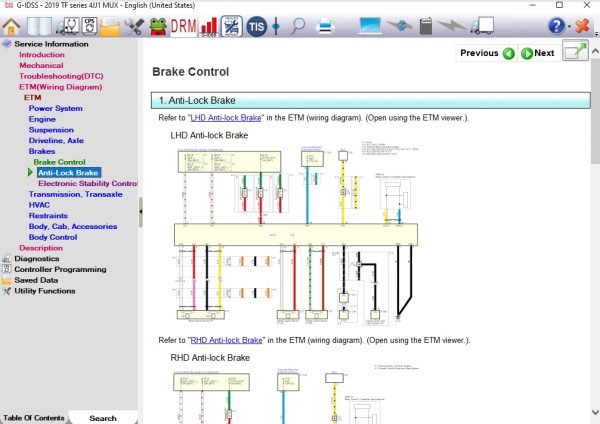The width and height of the screenshot is (600, 424).
Task: Expand Suspension in the tree
Action: (x=51, y=130)
